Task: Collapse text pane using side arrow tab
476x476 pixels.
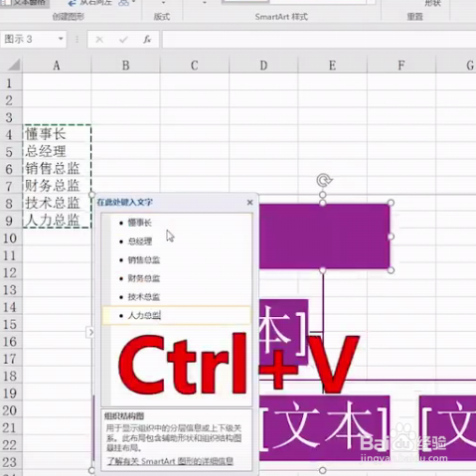Action: (90, 332)
